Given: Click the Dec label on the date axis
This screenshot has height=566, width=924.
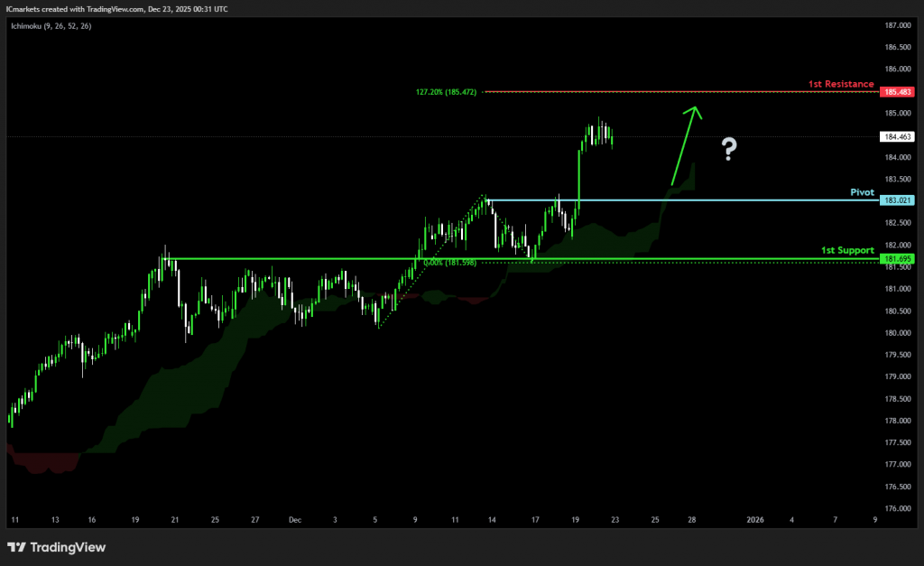Looking at the screenshot, I should [294, 520].
